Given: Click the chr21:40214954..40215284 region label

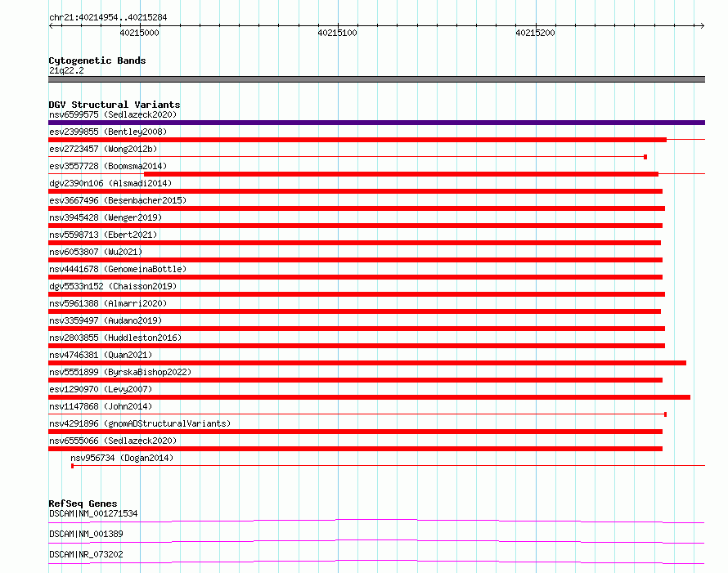Looking at the screenshot, I should pos(108,17).
